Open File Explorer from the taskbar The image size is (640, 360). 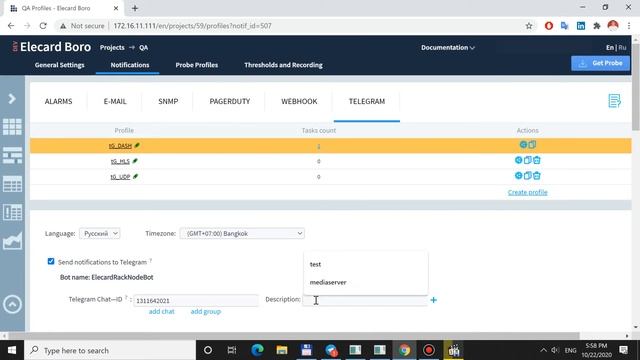[x=282, y=350]
